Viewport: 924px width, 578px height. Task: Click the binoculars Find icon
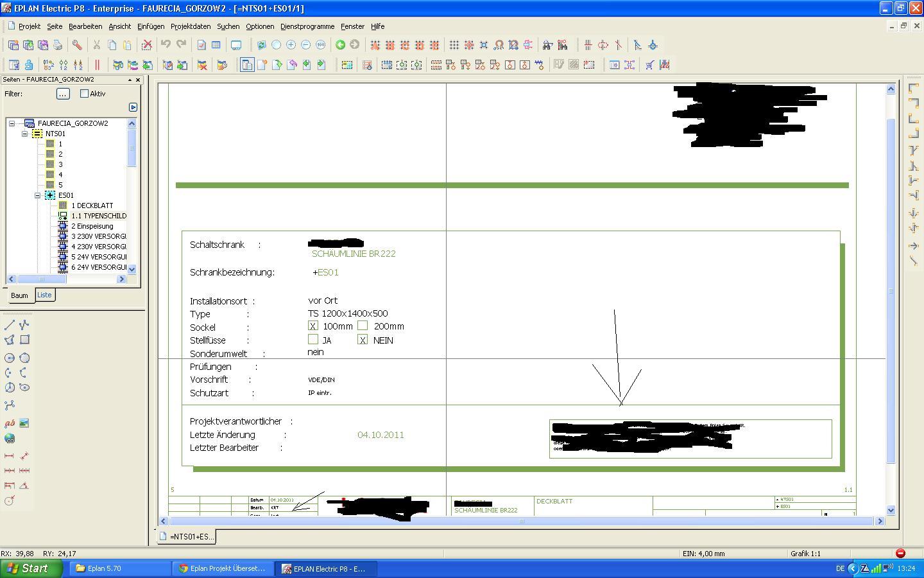pyautogui.click(x=547, y=45)
